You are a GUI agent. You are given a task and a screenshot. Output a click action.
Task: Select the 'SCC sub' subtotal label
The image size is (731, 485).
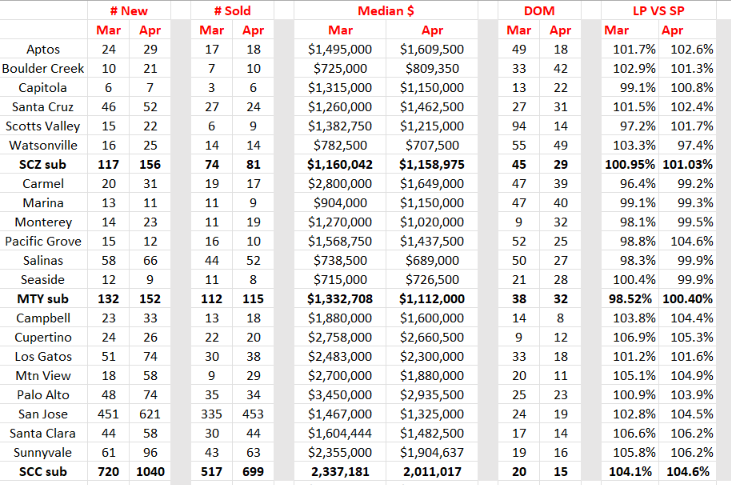pos(43,472)
